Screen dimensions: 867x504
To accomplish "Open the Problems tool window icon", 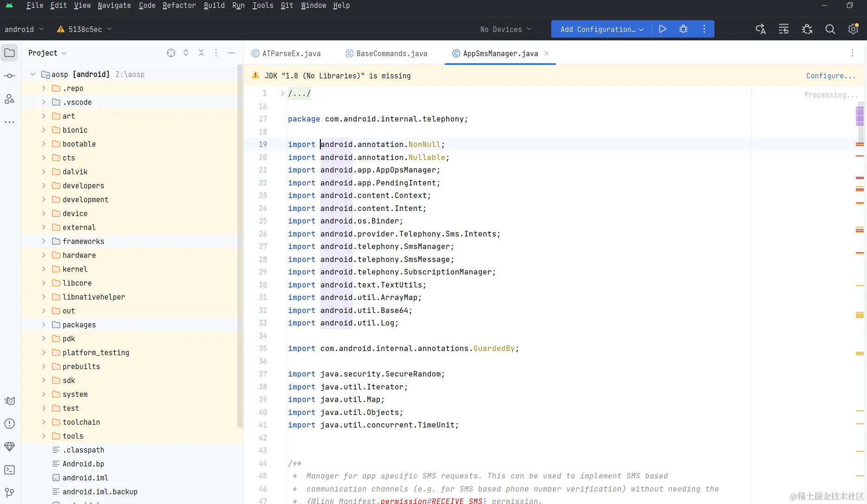I will point(10,423).
